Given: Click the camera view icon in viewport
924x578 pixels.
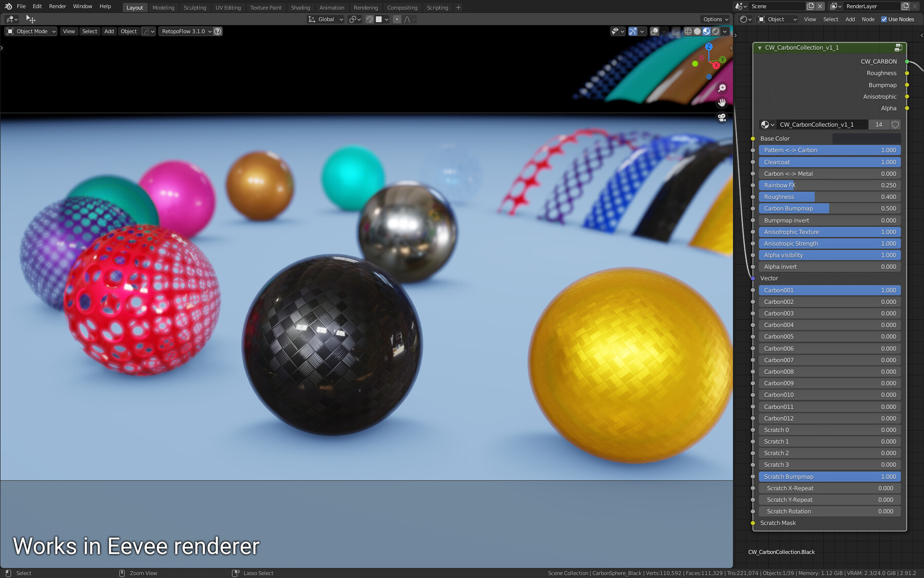Looking at the screenshot, I should (x=721, y=117).
